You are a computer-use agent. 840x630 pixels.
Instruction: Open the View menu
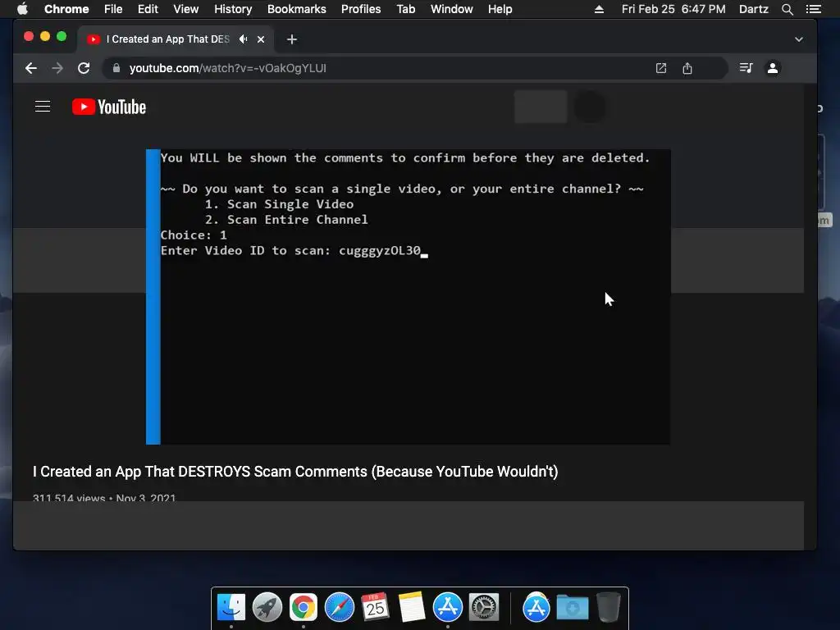point(186,9)
